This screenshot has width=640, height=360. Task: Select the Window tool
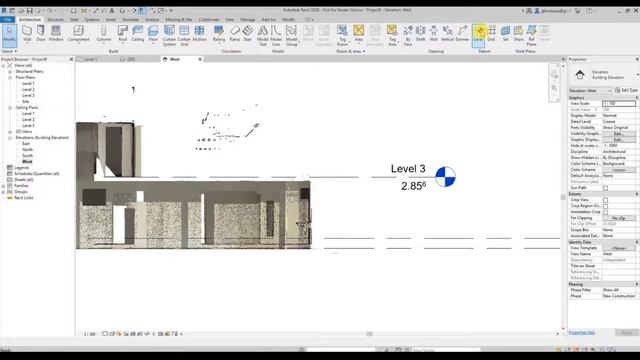click(56, 33)
